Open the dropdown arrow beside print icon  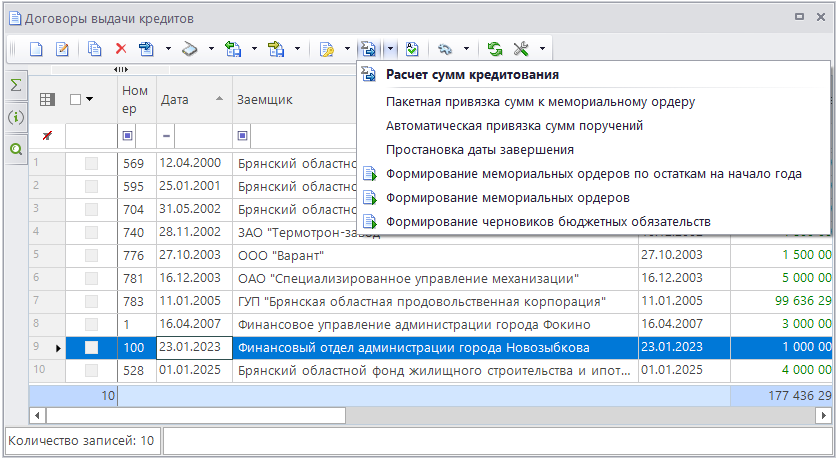point(211,48)
